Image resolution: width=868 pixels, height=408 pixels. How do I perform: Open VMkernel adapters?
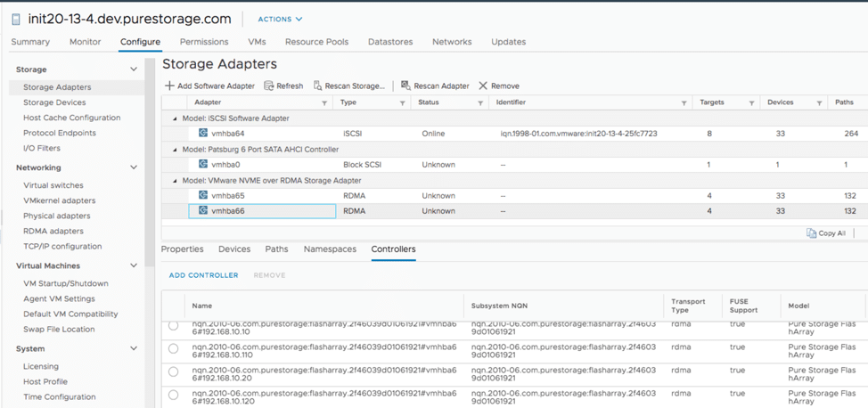pyautogui.click(x=59, y=200)
